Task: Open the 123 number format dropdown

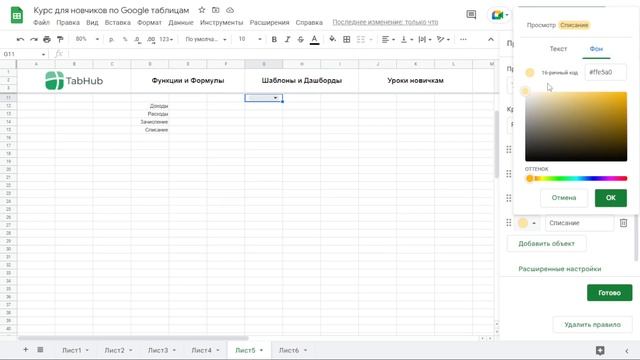Action: (x=166, y=39)
